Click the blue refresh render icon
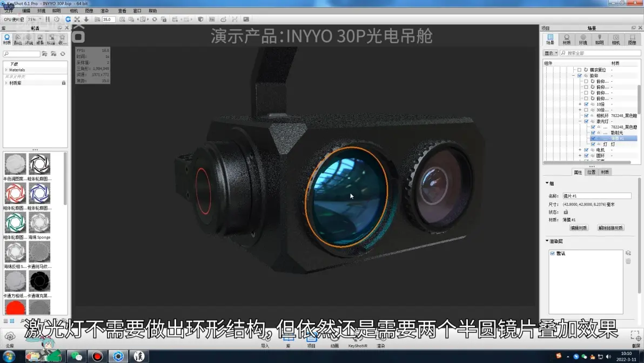 [68, 19]
